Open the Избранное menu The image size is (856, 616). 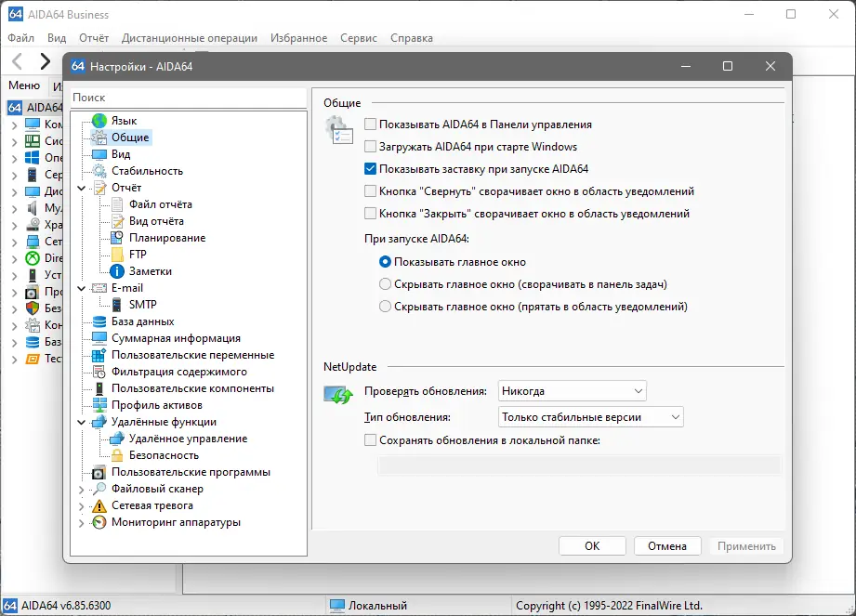coord(298,38)
